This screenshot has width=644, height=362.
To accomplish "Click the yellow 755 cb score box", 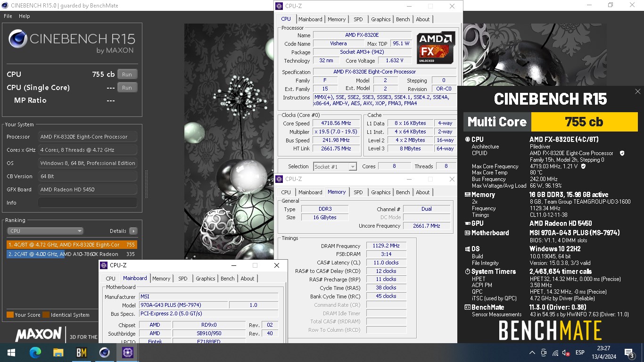I will (584, 122).
